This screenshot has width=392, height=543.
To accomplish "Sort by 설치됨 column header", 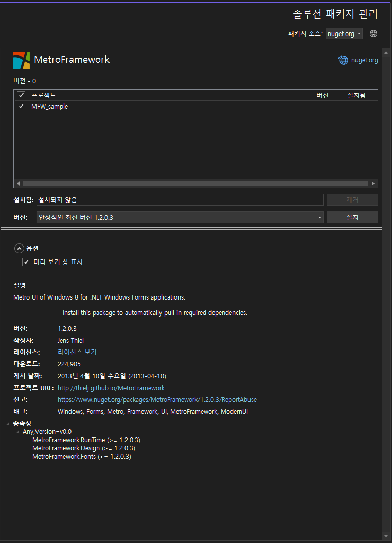I will (361, 95).
